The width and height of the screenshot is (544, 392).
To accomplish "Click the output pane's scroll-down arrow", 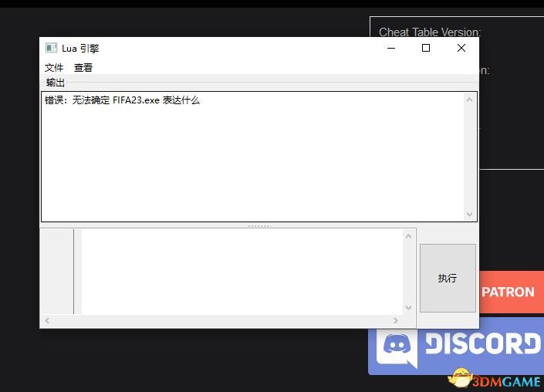I will click(470, 214).
